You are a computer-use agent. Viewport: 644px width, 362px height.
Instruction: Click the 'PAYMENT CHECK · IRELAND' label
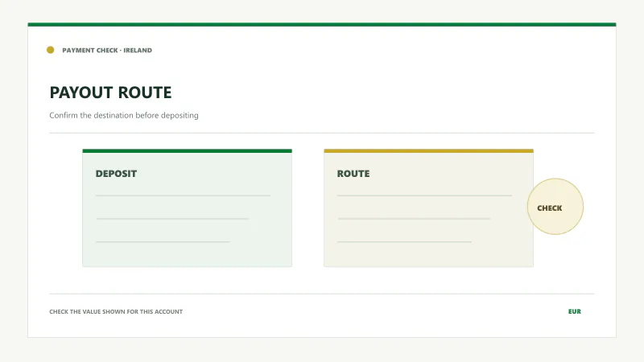(107, 50)
